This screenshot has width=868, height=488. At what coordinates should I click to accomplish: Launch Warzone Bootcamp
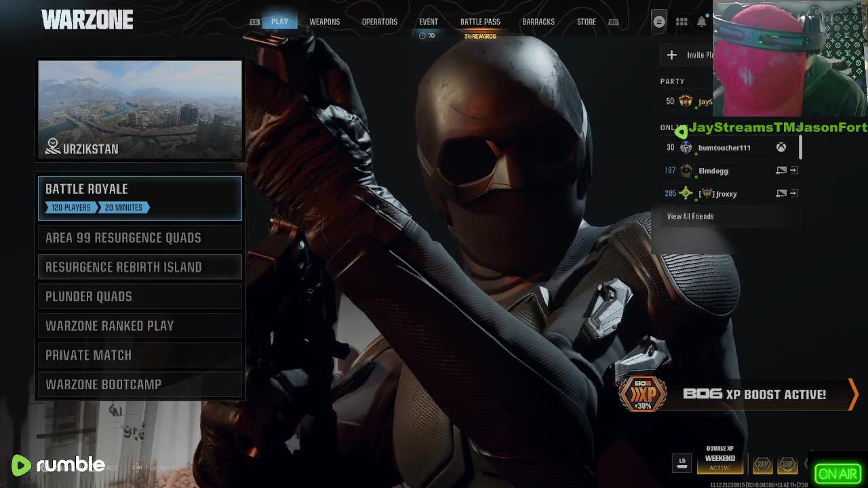[140, 384]
